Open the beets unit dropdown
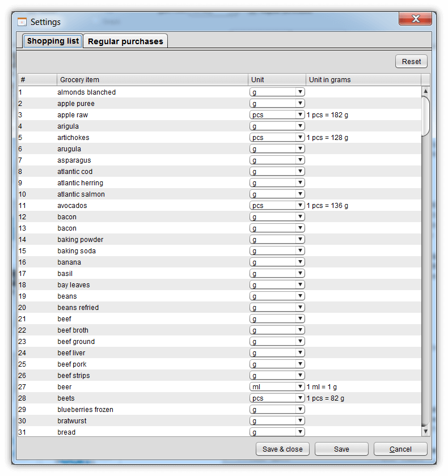448x476 pixels. pyautogui.click(x=277, y=398)
